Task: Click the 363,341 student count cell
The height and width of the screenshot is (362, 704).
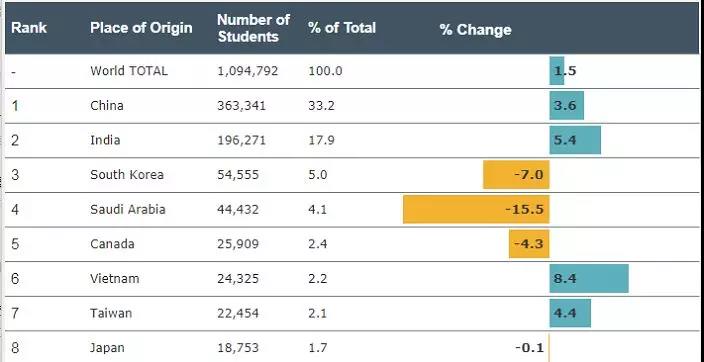Action: pyautogui.click(x=242, y=106)
